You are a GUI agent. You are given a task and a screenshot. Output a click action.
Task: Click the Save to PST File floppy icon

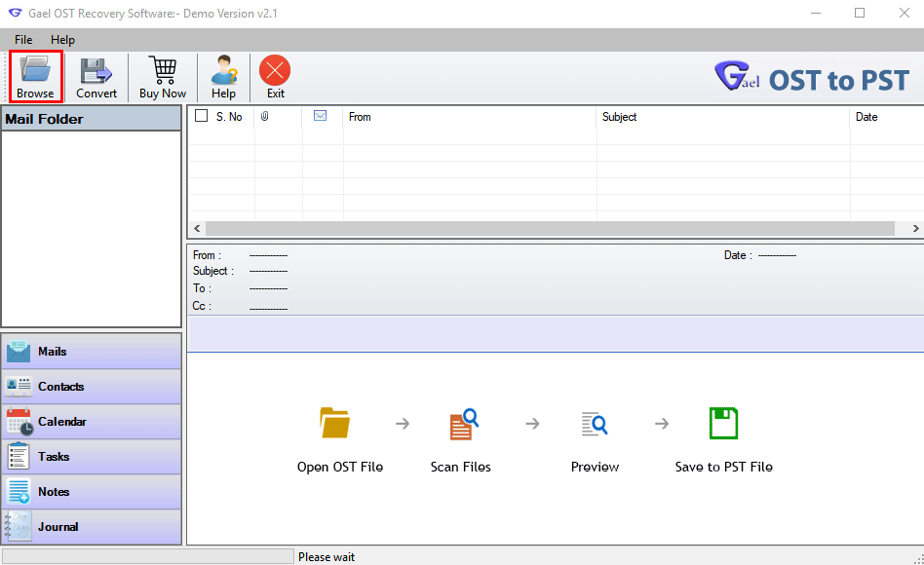pyautogui.click(x=723, y=423)
